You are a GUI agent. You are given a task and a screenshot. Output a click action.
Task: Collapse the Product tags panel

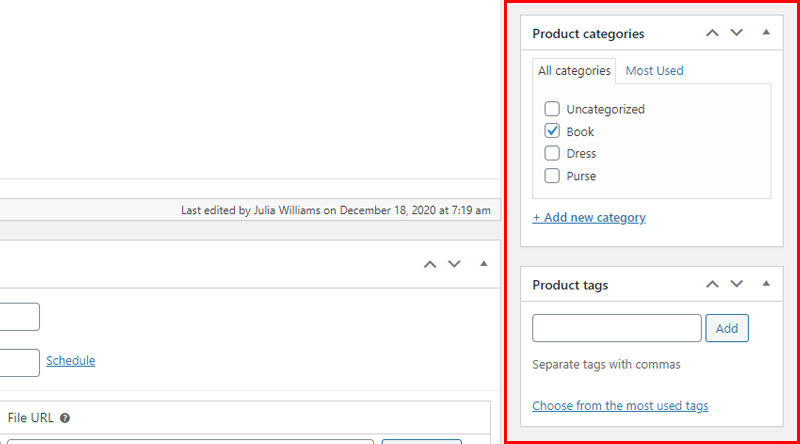coord(766,283)
